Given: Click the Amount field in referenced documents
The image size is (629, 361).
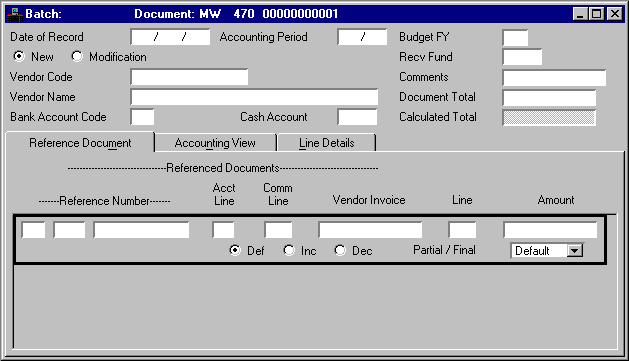Looking at the screenshot, I should (x=550, y=230).
